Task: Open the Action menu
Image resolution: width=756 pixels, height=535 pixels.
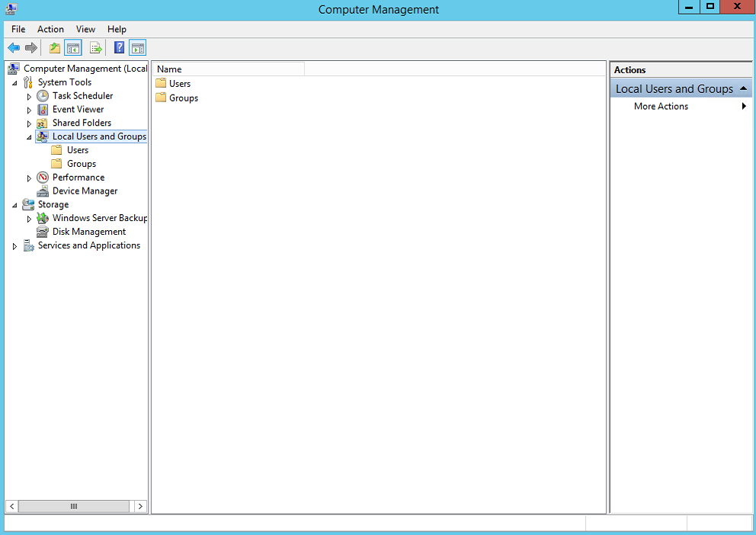Action: (x=50, y=29)
